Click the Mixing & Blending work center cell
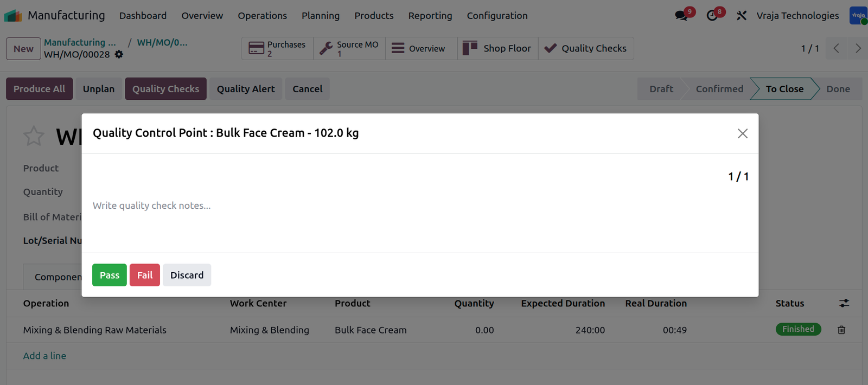The height and width of the screenshot is (385, 868). click(270, 330)
